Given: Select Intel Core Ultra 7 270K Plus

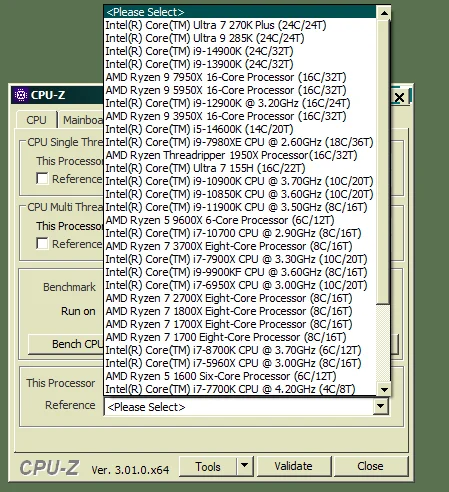Looking at the screenshot, I should click(x=240, y=25).
